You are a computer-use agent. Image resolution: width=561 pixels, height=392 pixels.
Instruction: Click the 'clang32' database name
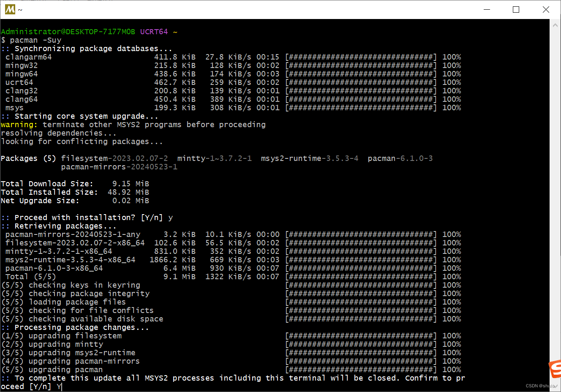click(22, 91)
